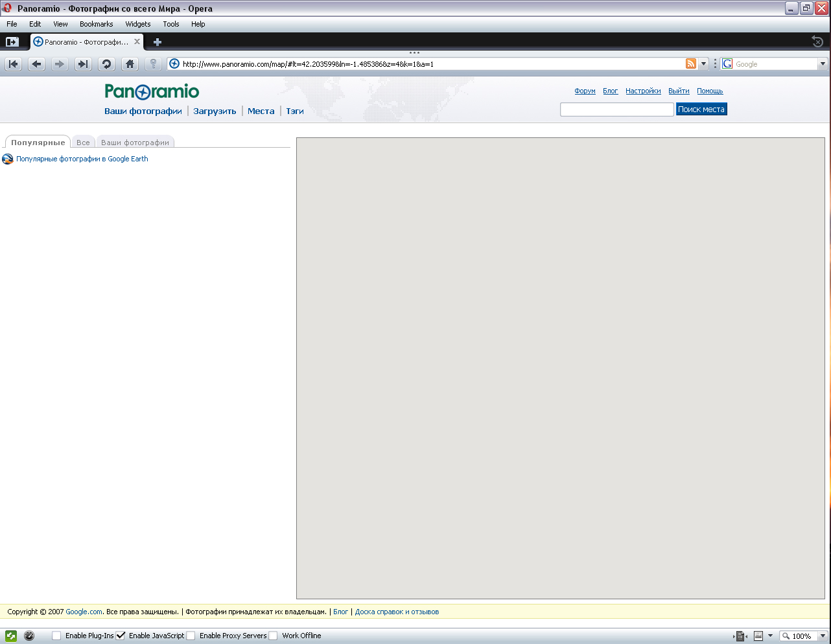Open the Google search engine dropdown
Viewport: 831px width, 644px height.
coord(823,64)
